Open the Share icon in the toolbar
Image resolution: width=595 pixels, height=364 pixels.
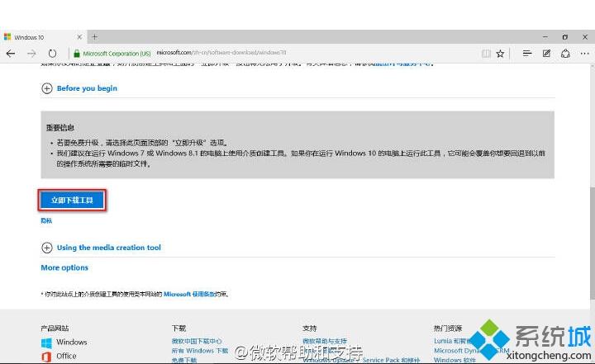[565, 54]
